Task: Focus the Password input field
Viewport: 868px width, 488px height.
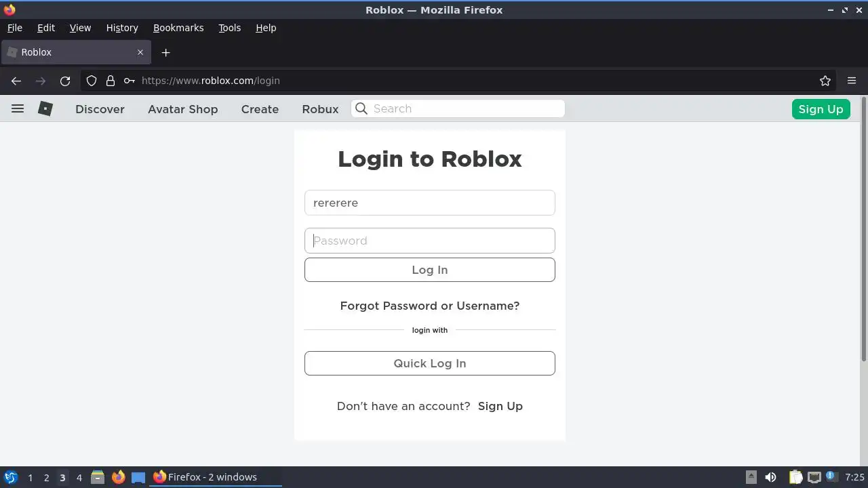Action: click(x=430, y=241)
